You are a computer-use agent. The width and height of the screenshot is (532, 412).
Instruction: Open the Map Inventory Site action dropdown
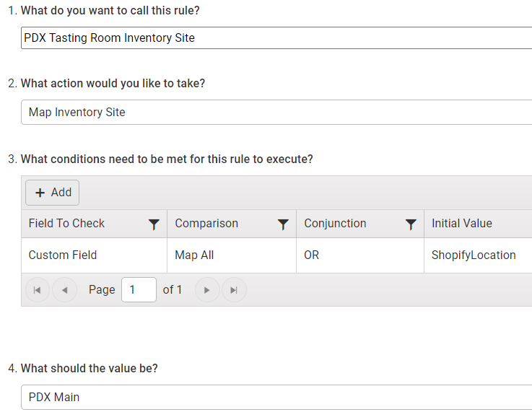pyautogui.click(x=276, y=113)
